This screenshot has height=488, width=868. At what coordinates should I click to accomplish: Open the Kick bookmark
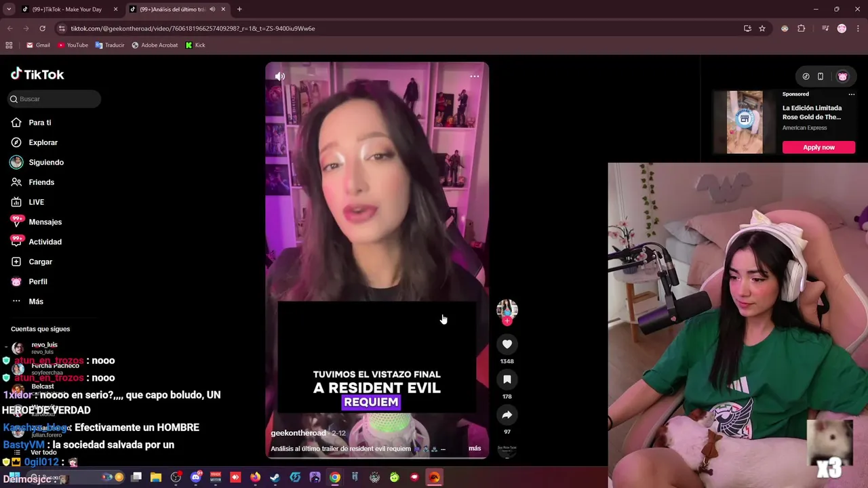click(x=195, y=45)
